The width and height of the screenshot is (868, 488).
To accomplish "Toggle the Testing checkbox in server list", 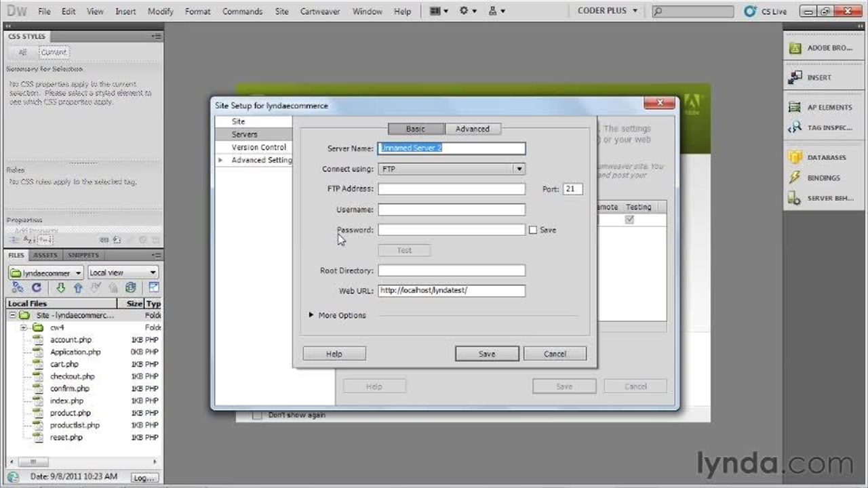I will [630, 220].
